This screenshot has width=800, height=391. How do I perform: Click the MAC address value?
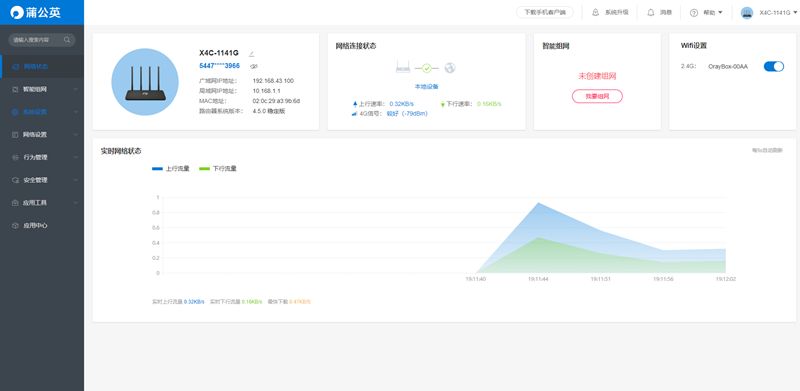coord(276,101)
